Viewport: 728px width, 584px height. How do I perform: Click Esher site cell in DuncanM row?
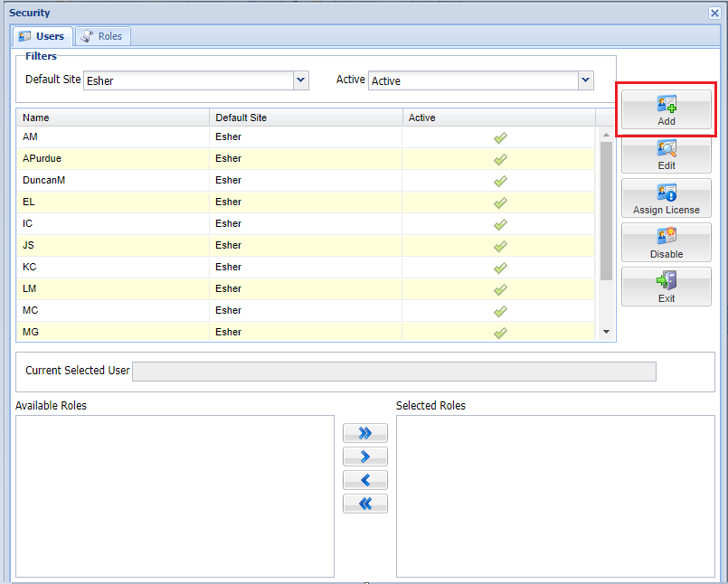point(306,180)
